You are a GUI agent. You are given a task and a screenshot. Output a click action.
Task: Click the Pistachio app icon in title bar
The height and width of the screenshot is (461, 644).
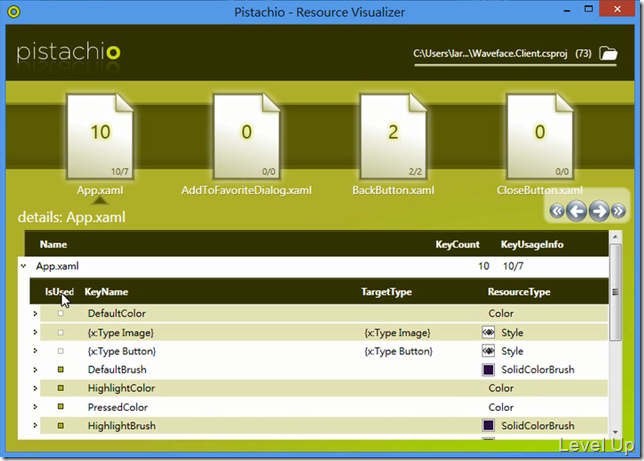coord(14,12)
